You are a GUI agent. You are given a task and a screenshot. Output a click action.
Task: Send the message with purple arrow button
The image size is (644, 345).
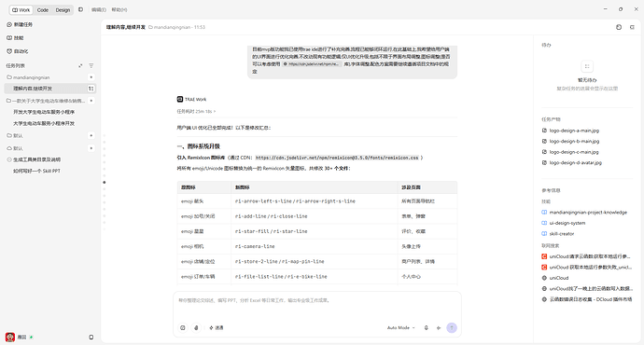click(452, 328)
